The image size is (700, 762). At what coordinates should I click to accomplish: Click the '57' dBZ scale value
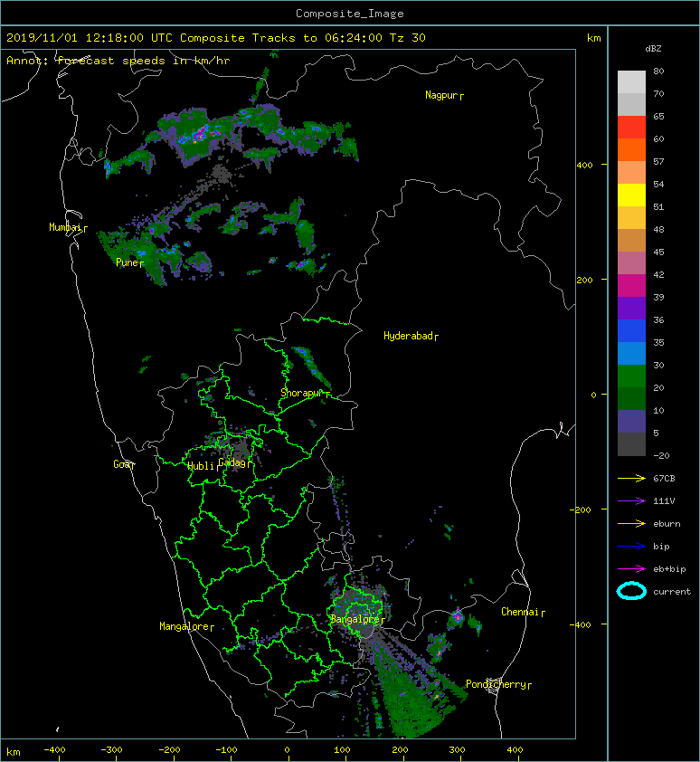pyautogui.click(x=658, y=161)
